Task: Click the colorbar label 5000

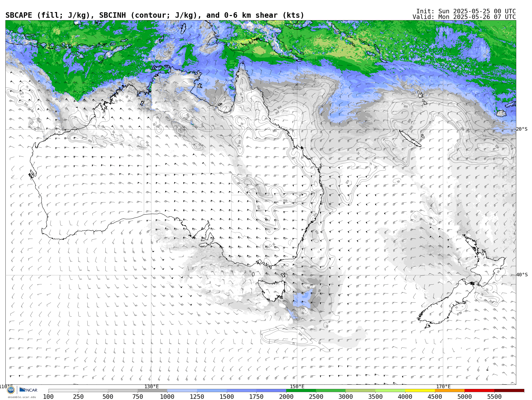Action: (465, 397)
